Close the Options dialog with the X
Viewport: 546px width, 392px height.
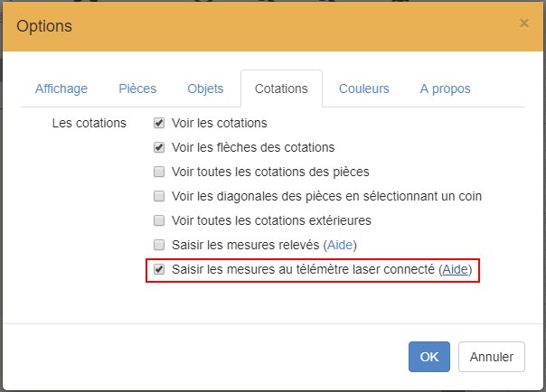524,23
